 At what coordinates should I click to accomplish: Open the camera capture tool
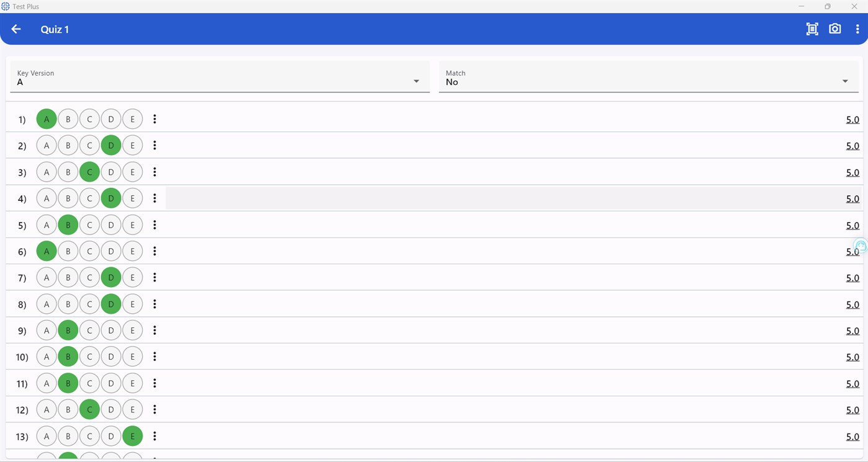[834, 29]
